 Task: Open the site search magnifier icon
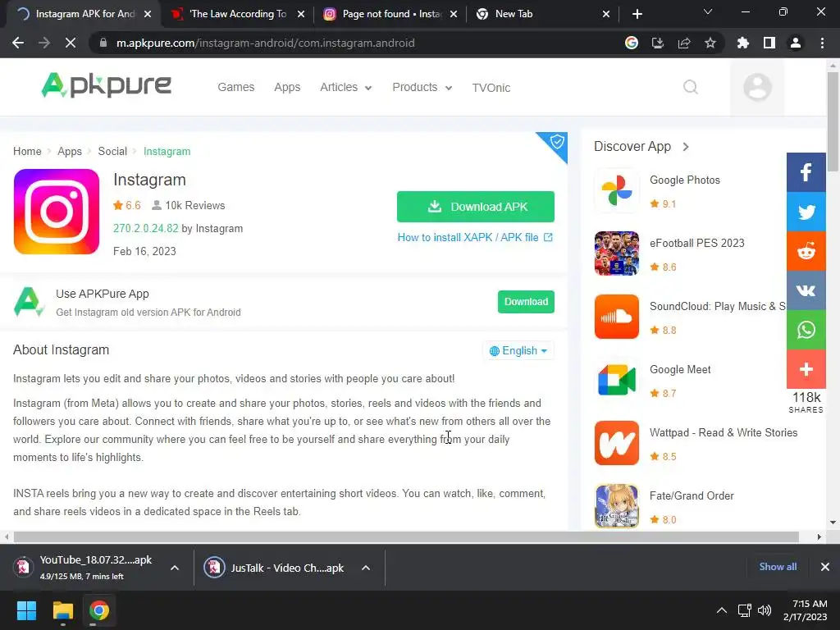691,87
